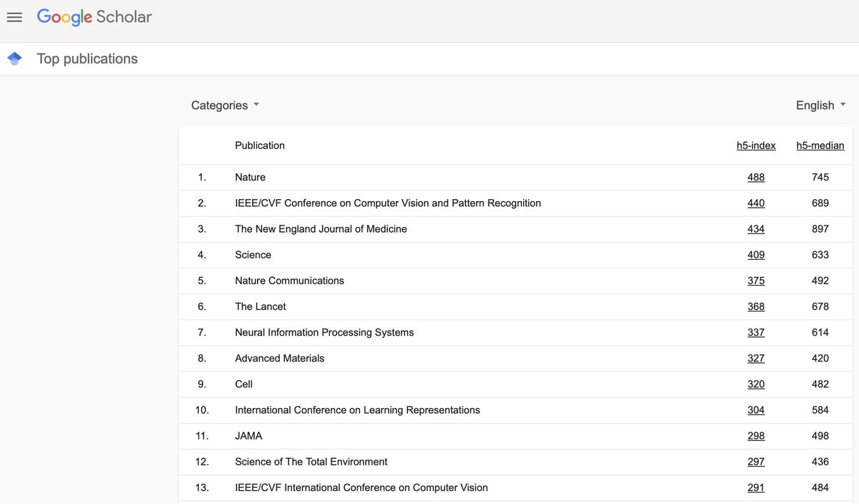The width and height of the screenshot is (859, 504).
Task: Open Science of The Total Environment h5-index 297
Action: coord(756,462)
